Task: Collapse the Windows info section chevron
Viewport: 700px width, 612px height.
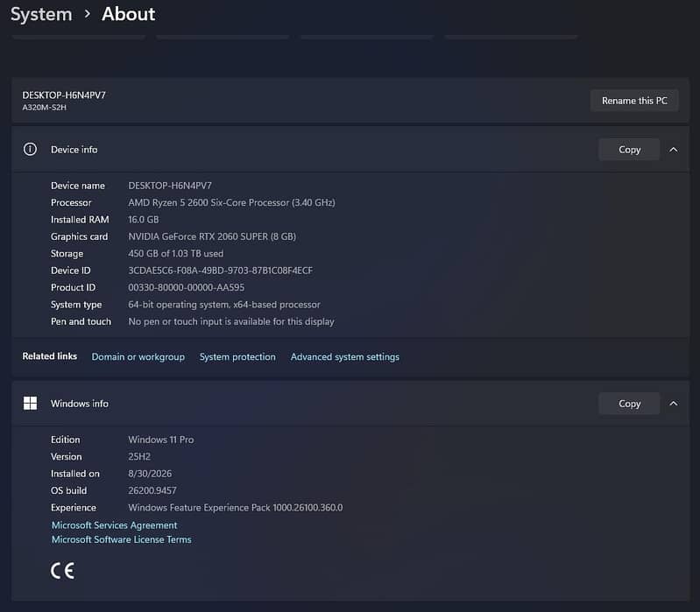Action: coord(673,404)
